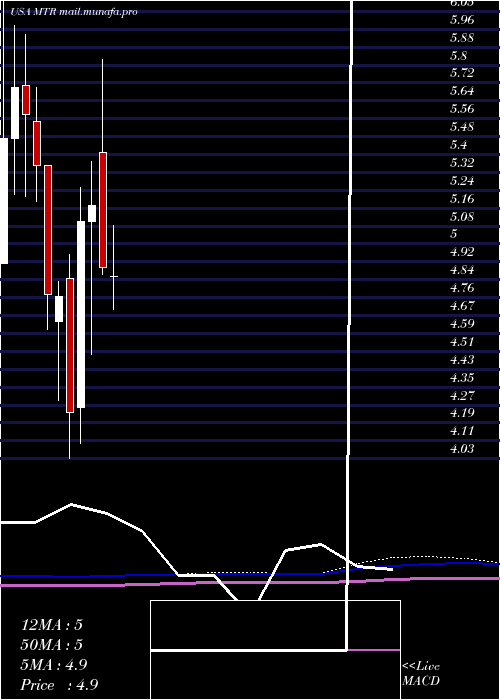
Task: Select the tallest white candlestick body
Action: tap(81, 314)
